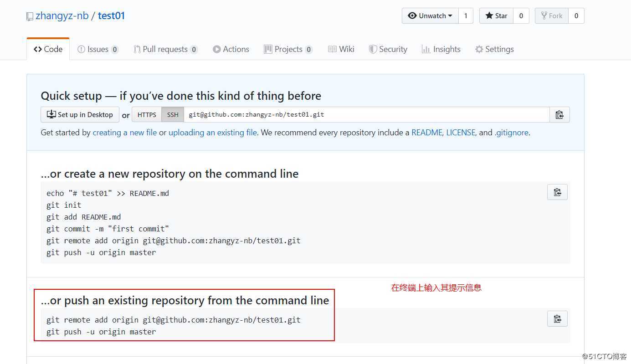Image resolution: width=631 pixels, height=364 pixels.
Task: Open the README recommendation link
Action: (x=427, y=133)
